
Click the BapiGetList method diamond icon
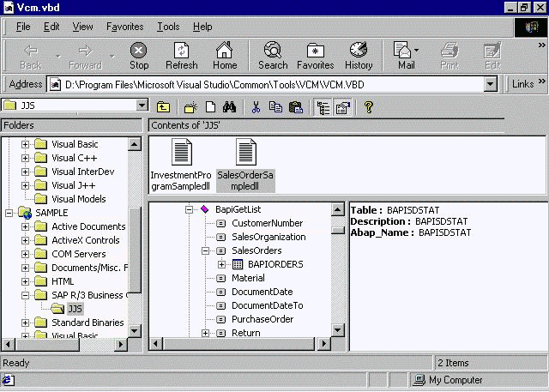pyautogui.click(x=205, y=209)
